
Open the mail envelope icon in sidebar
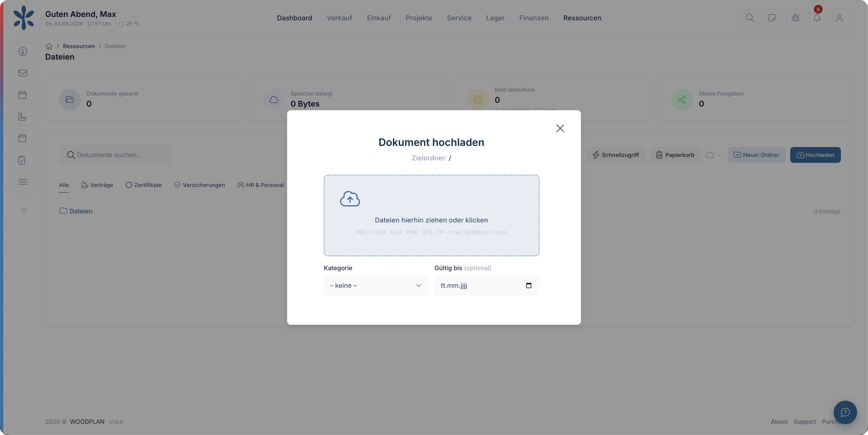pos(23,73)
